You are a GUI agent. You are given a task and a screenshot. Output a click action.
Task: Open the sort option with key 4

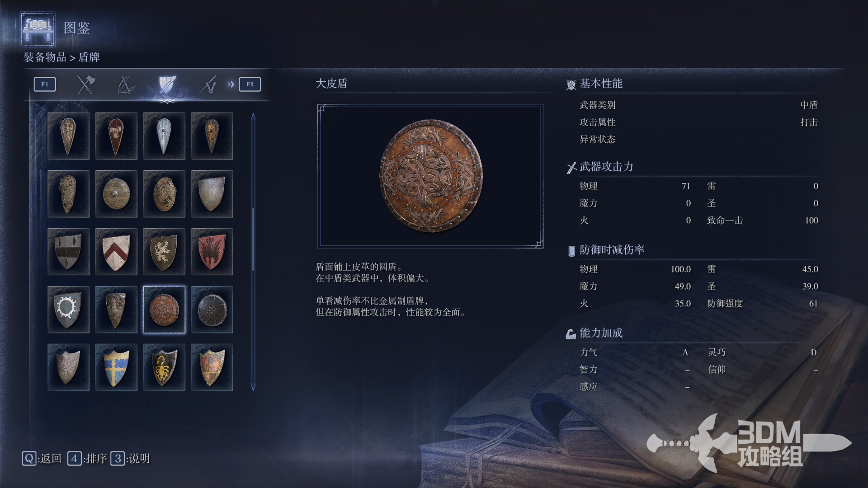pos(87,459)
